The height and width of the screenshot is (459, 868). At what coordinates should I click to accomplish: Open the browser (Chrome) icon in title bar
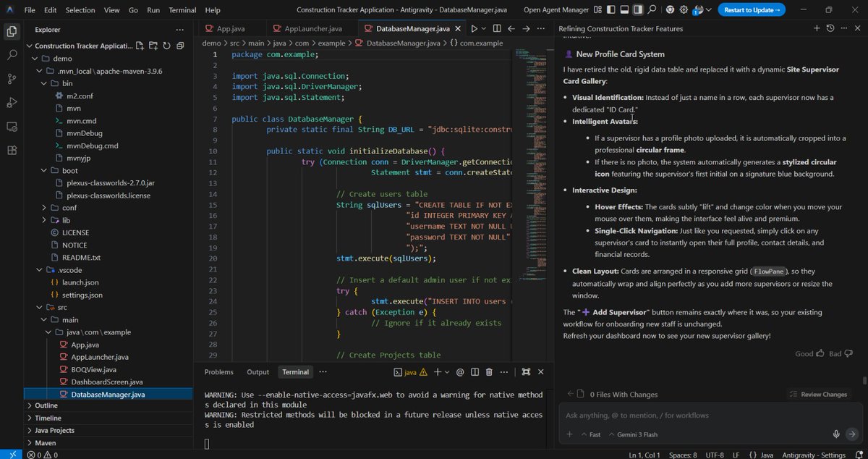pos(671,10)
